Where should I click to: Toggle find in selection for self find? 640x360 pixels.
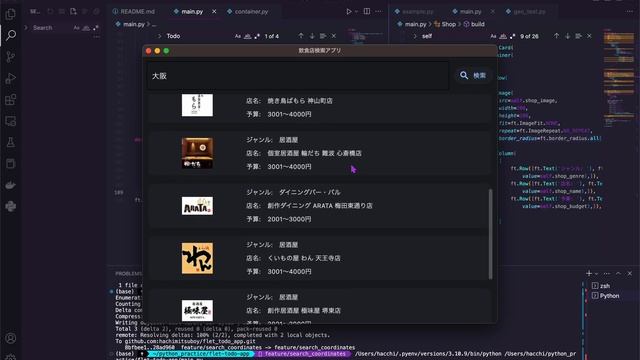pyautogui.click(x=578, y=36)
